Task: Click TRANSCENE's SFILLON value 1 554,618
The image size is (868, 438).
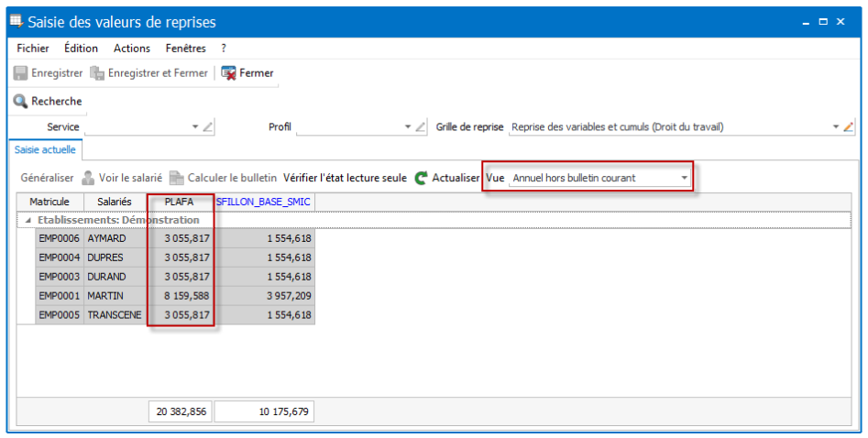Action: tap(289, 315)
